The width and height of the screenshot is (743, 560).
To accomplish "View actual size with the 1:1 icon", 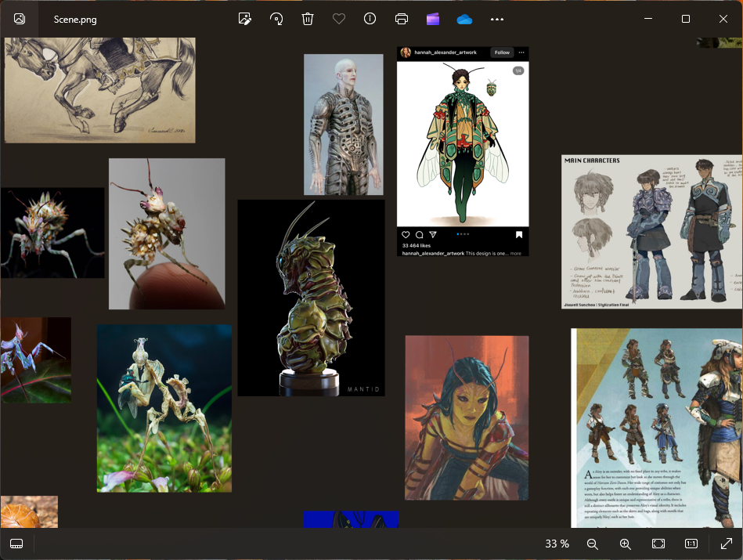I will (x=691, y=544).
